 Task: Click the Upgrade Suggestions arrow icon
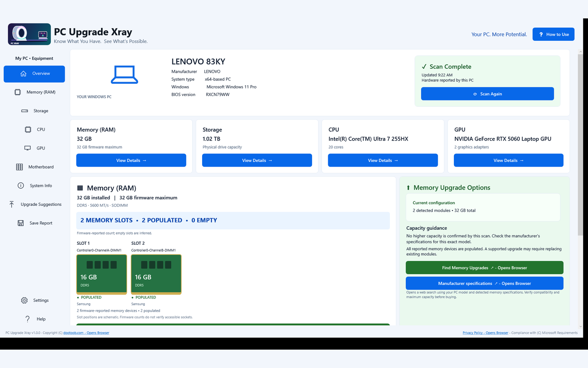(x=12, y=204)
